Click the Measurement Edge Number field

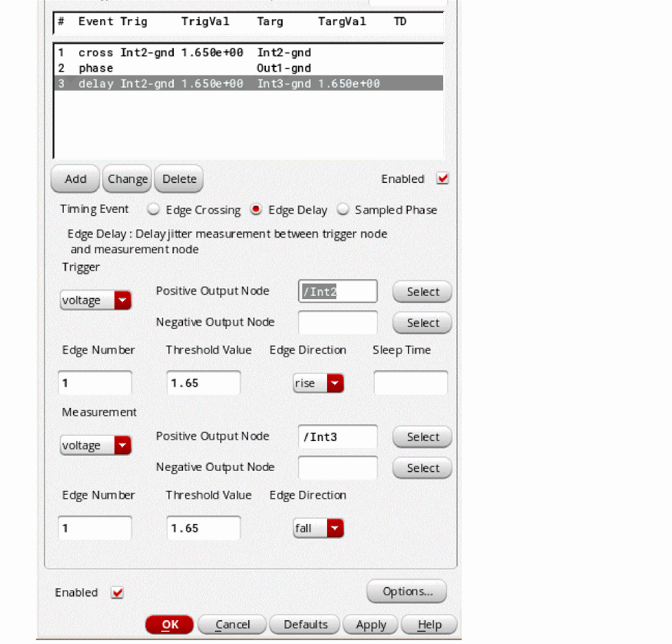coord(95,528)
